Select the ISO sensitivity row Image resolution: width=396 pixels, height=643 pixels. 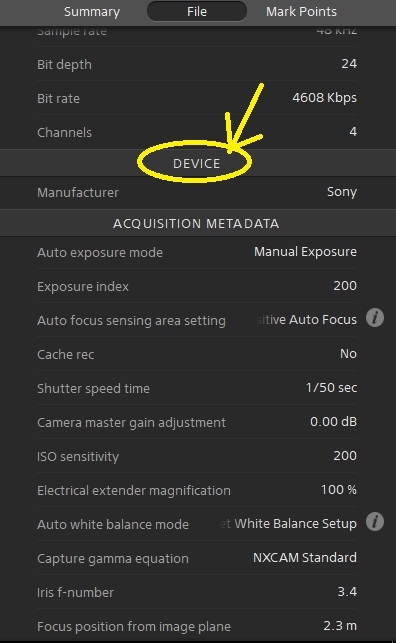197,456
